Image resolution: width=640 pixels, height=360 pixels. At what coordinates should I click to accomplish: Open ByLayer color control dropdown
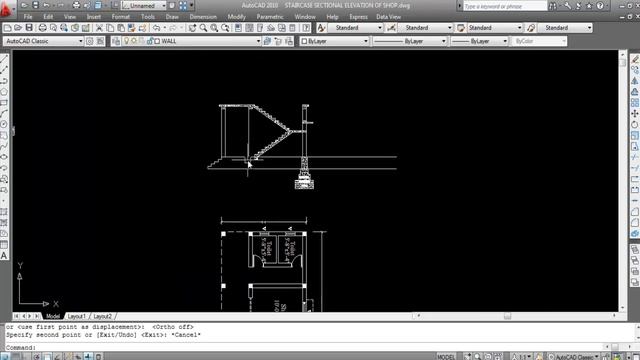click(334, 41)
